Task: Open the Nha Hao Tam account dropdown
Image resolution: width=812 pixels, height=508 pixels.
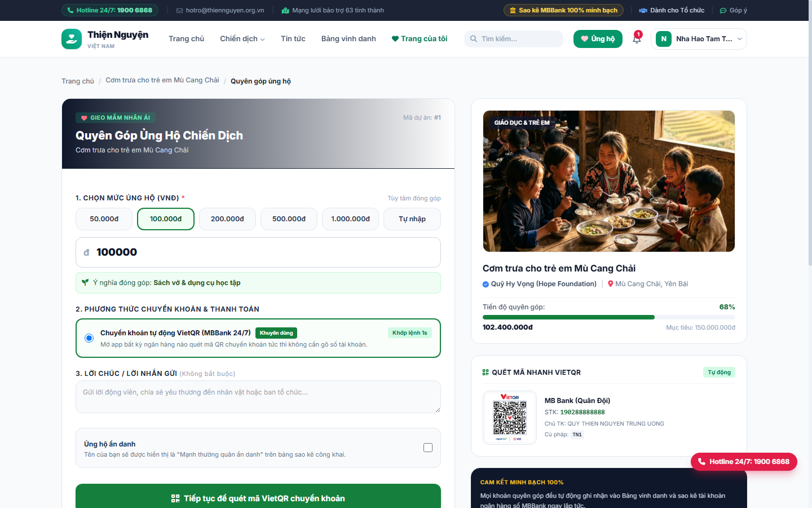Action: (699, 39)
